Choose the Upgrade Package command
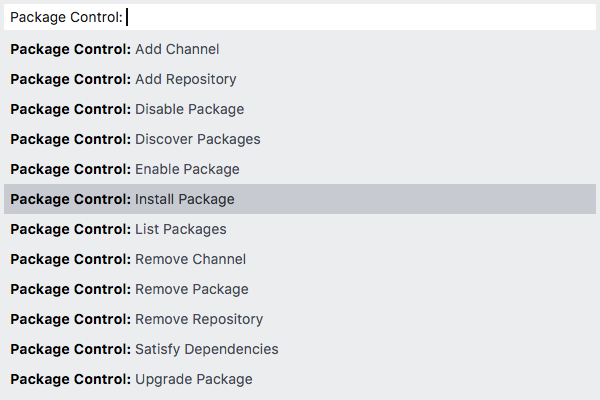600x400 pixels. (x=300, y=379)
